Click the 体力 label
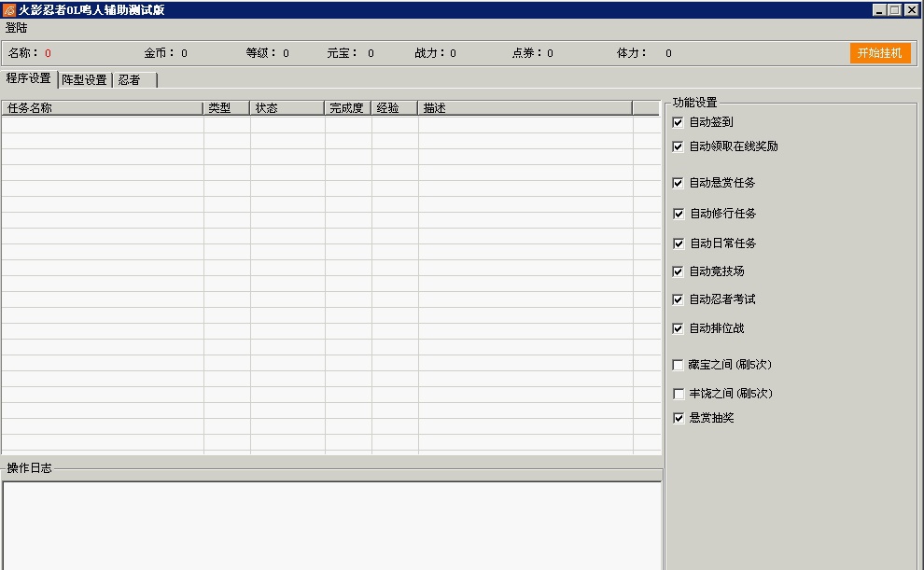Image resolution: width=924 pixels, height=570 pixels. [631, 53]
